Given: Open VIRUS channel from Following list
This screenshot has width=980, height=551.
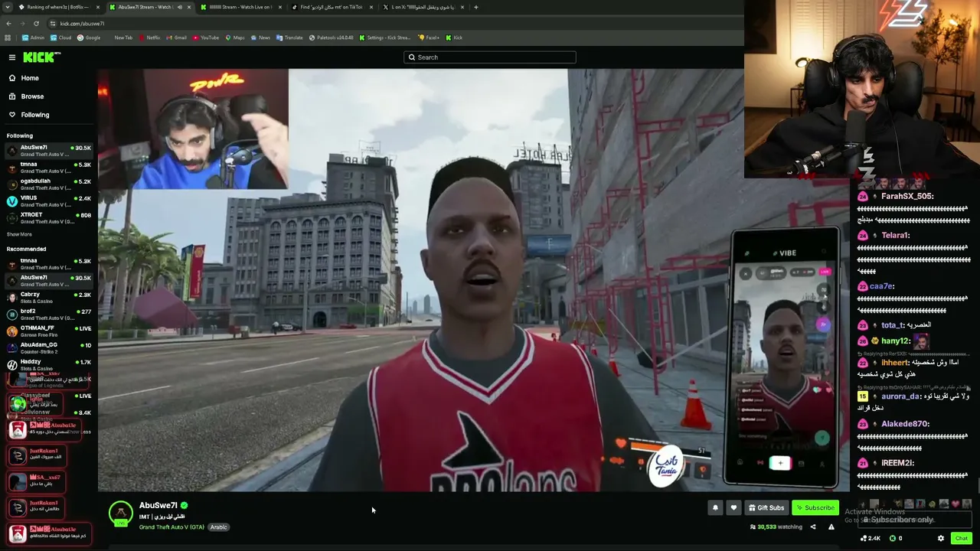Looking at the screenshot, I should tap(49, 201).
